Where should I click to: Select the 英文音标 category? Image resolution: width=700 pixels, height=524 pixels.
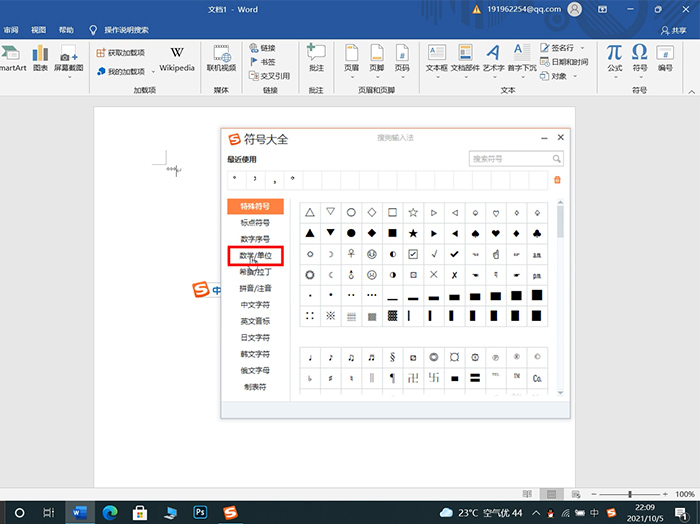pyautogui.click(x=255, y=321)
